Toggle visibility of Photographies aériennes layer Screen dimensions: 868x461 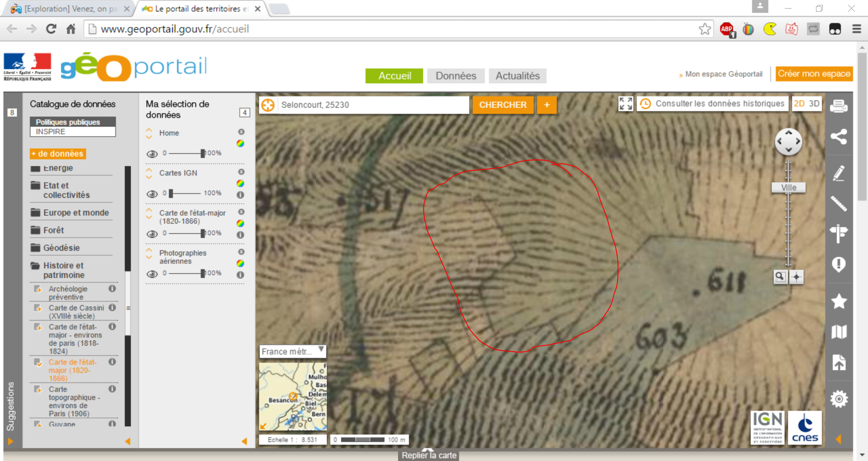point(152,274)
